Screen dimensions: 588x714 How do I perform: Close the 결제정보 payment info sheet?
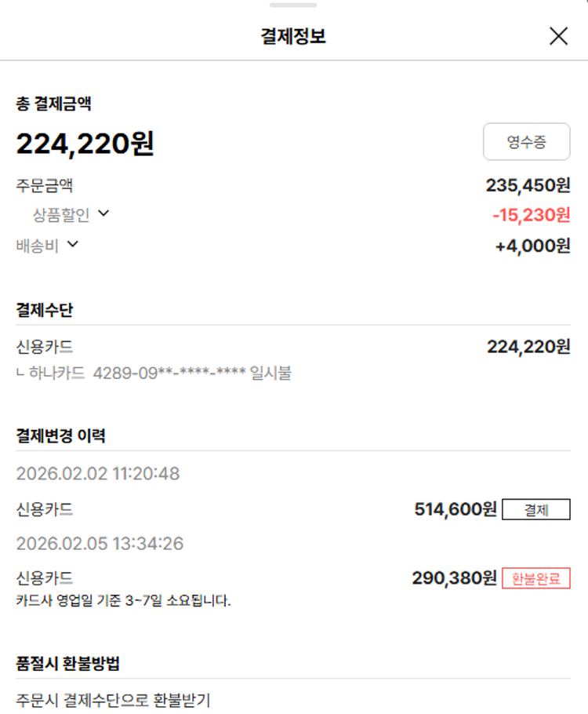(558, 36)
